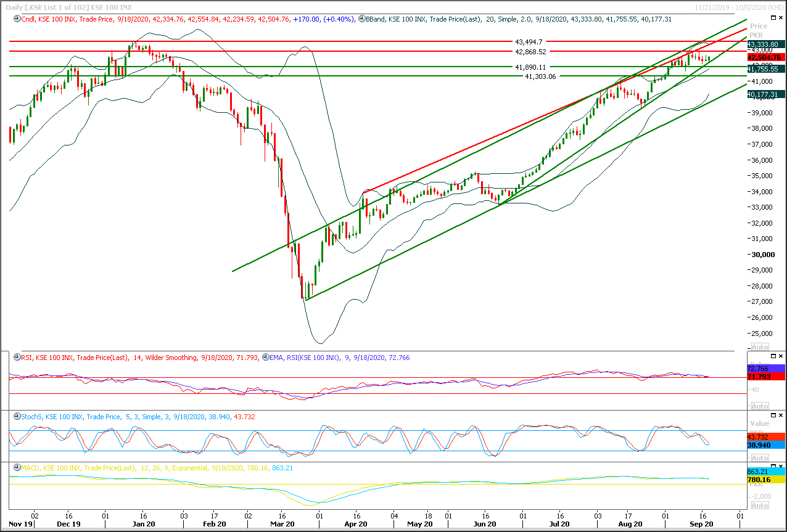Close the Stochastic indicator pane
The image size is (787, 532).
[781, 415]
